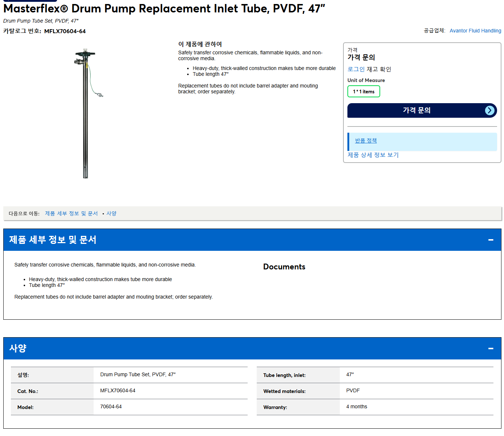Click the Tube length, inlet value 47"
504x436 pixels.
pos(350,374)
